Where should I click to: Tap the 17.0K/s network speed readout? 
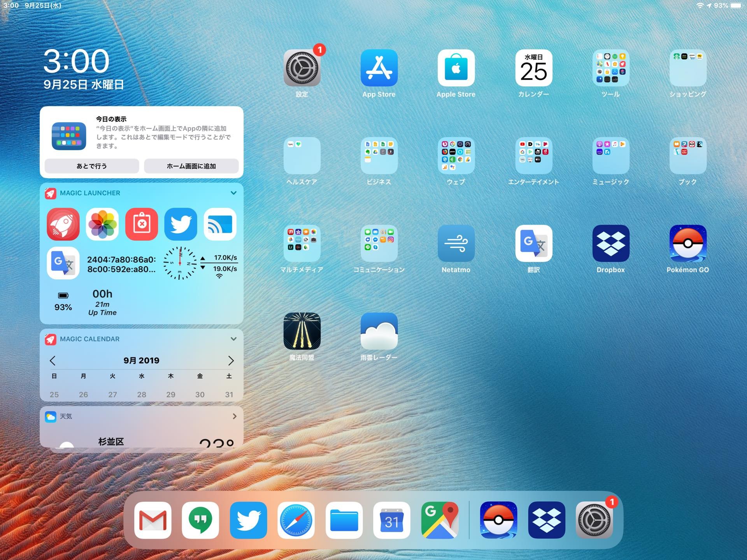pos(226,258)
